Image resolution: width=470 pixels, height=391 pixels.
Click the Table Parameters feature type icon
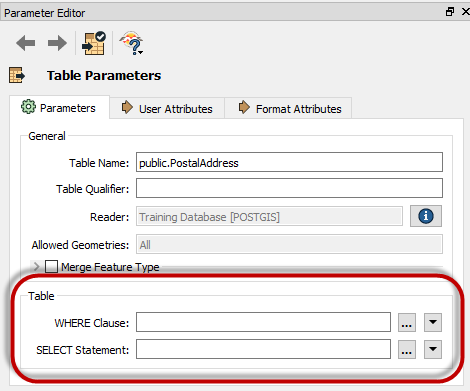[17, 75]
